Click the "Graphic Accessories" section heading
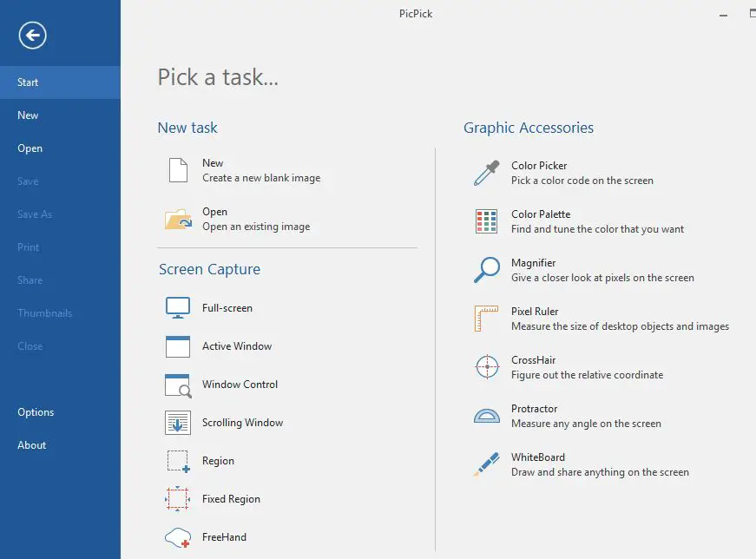 [x=529, y=128]
